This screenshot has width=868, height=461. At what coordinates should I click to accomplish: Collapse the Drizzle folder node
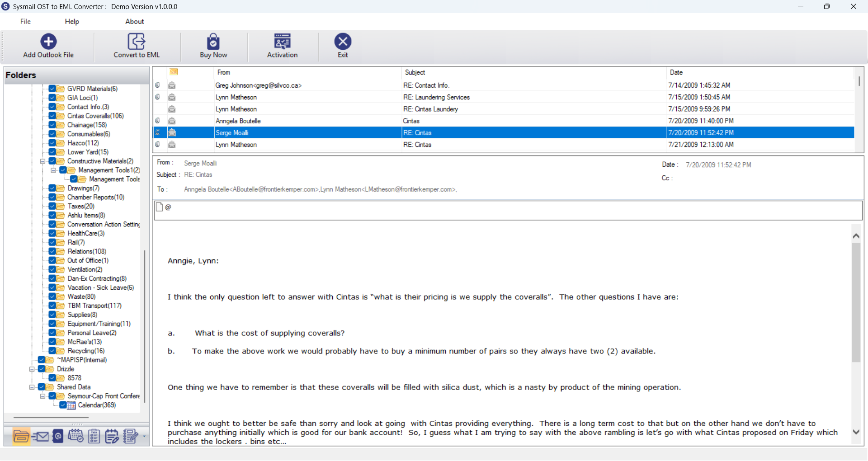(x=32, y=369)
